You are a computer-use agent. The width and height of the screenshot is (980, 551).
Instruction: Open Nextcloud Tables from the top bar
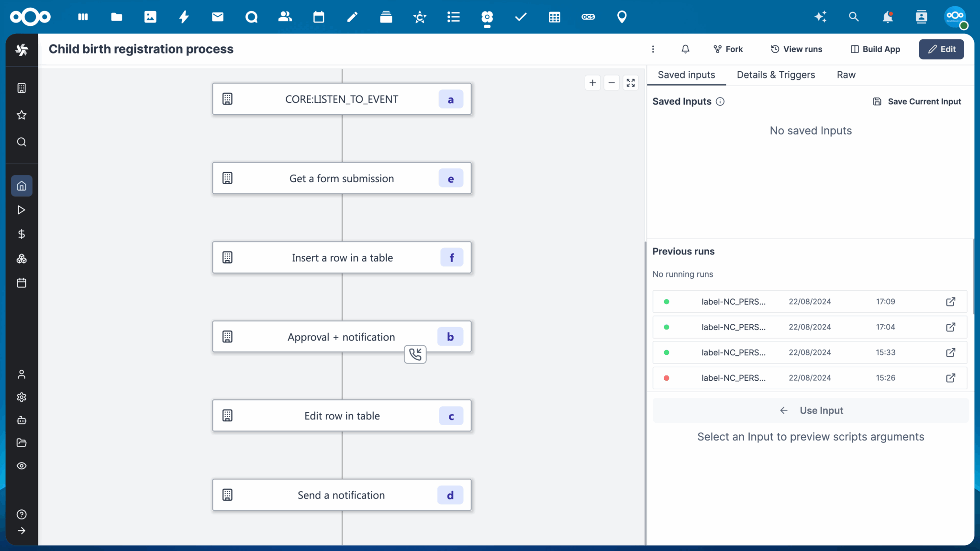point(554,17)
